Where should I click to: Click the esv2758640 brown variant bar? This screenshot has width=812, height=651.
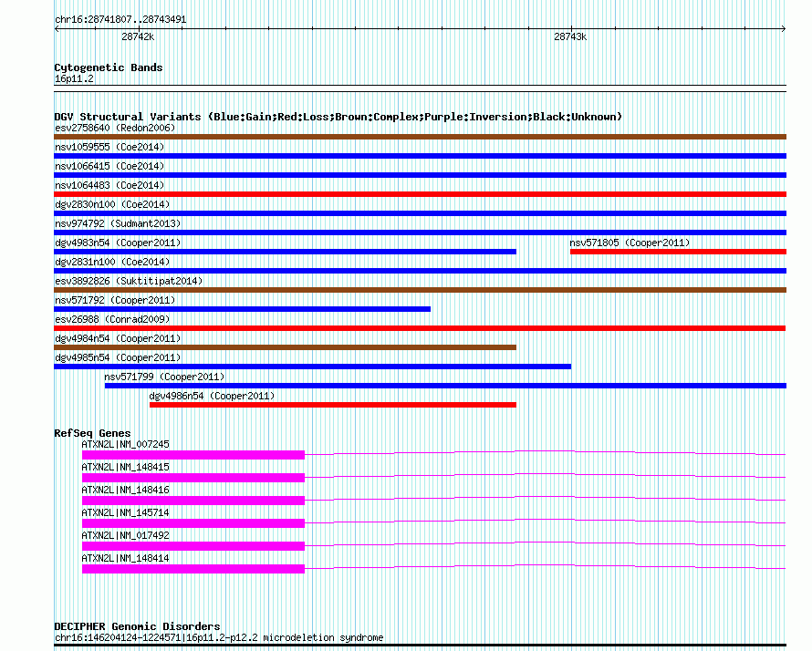(420, 137)
